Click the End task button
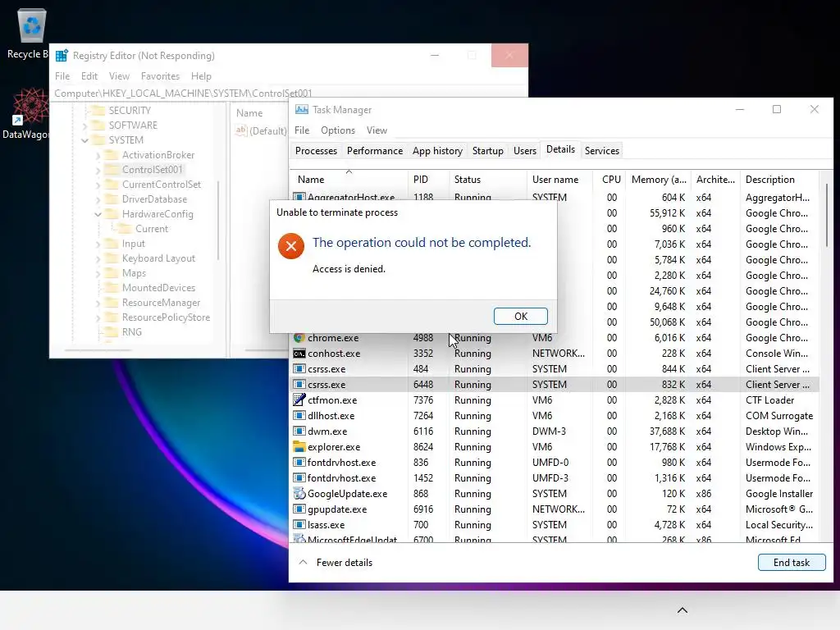 (x=792, y=563)
